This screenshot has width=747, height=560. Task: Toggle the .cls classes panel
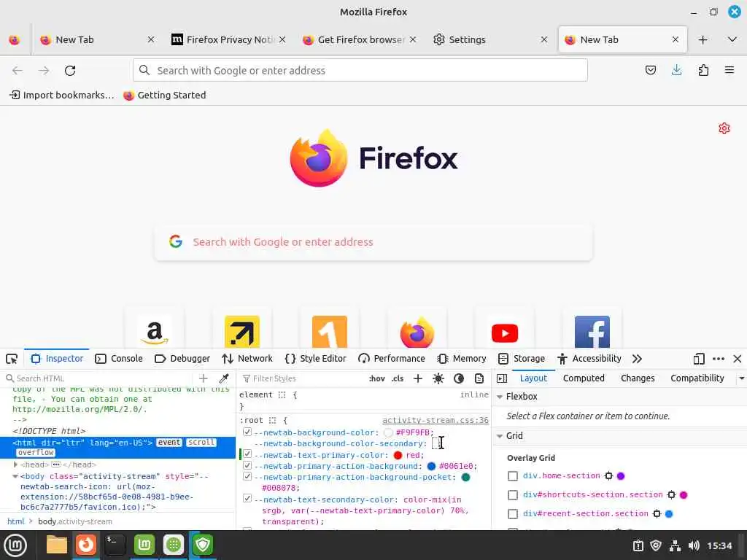pyautogui.click(x=398, y=378)
